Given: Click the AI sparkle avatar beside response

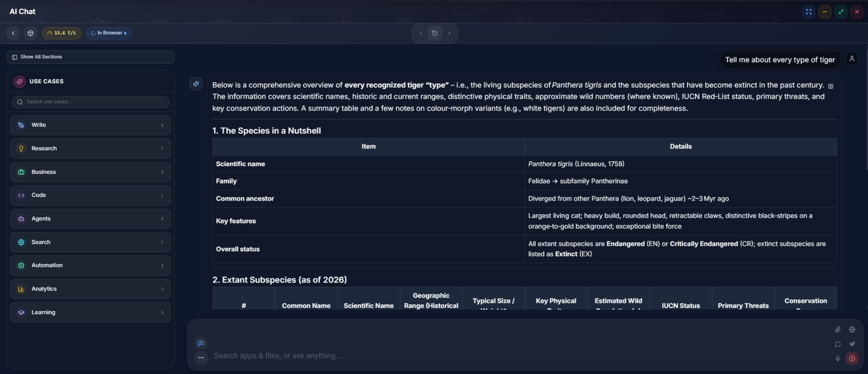Looking at the screenshot, I should pos(196,84).
